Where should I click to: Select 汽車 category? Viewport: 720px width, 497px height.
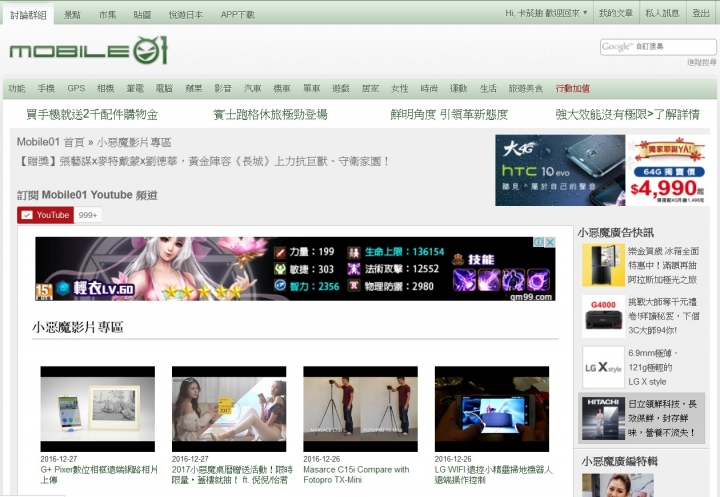click(253, 88)
